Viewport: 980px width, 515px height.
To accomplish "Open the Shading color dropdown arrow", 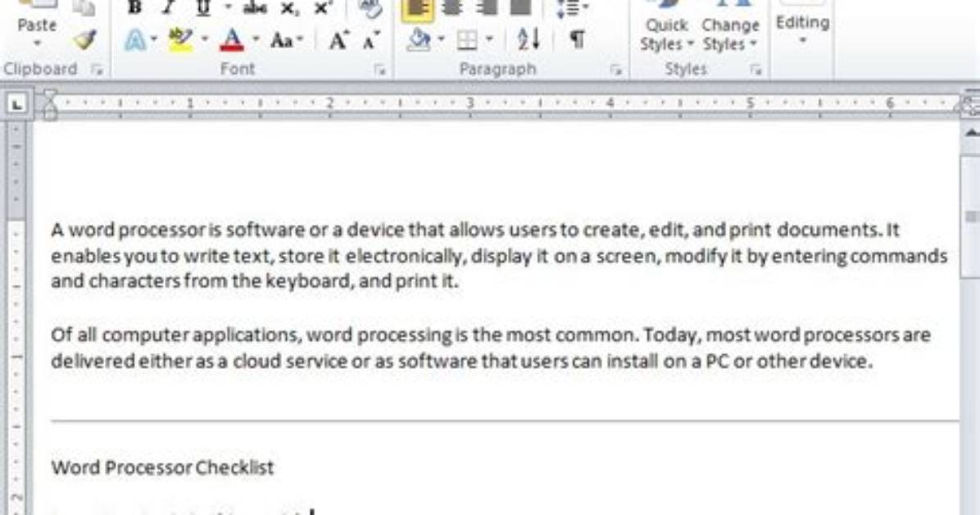I will coord(442,39).
